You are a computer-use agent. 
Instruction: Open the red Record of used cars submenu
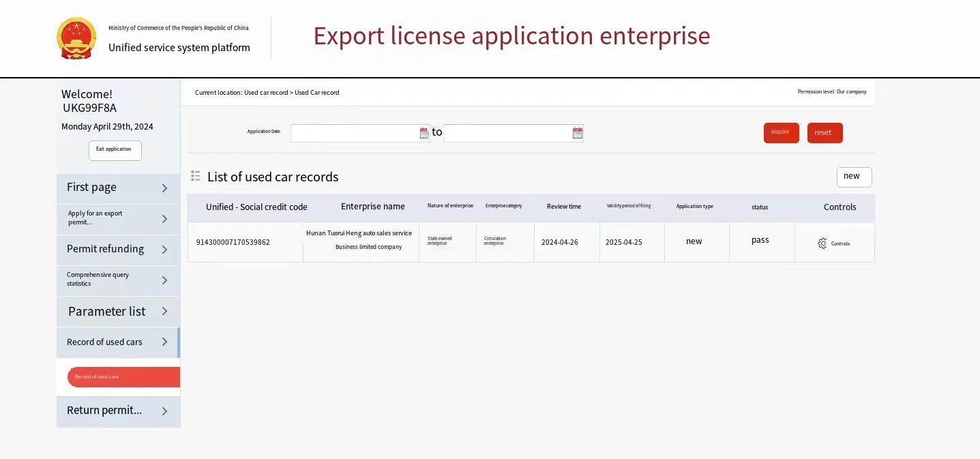(x=123, y=377)
